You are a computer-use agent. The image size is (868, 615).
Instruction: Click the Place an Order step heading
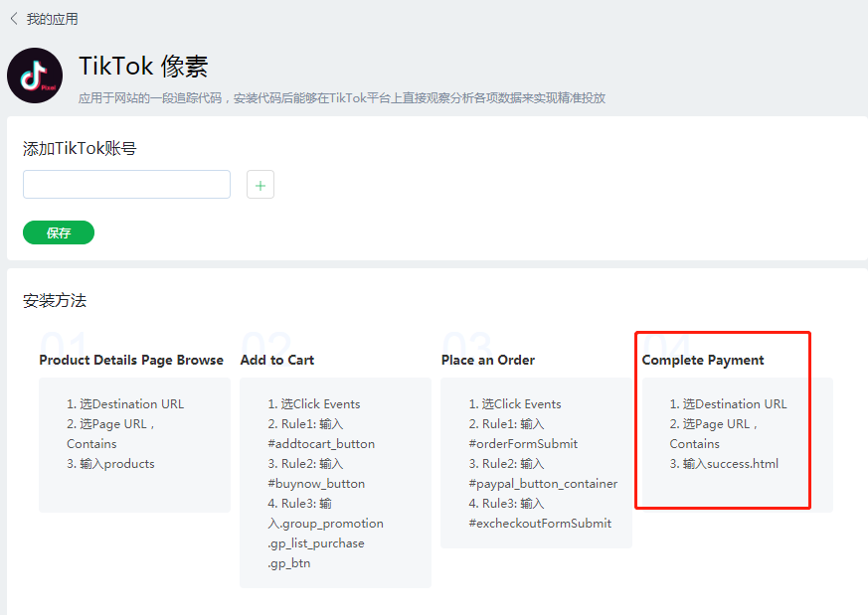tap(488, 360)
